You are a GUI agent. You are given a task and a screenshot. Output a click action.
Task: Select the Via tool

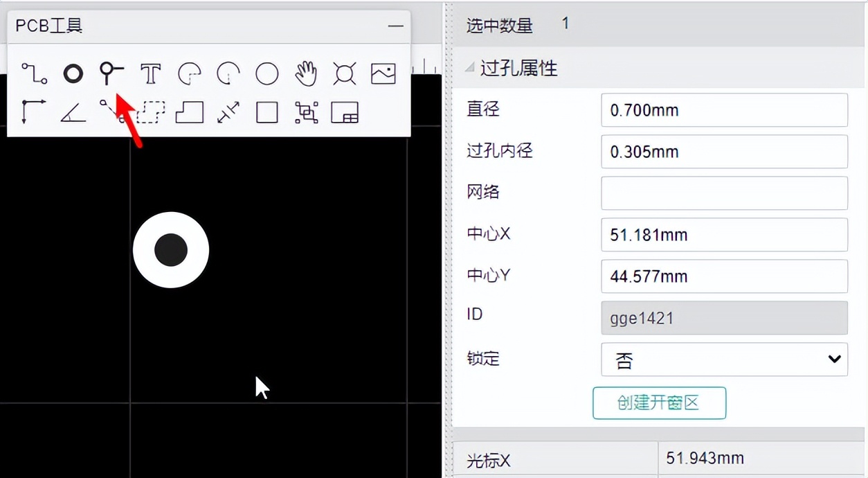[73, 73]
